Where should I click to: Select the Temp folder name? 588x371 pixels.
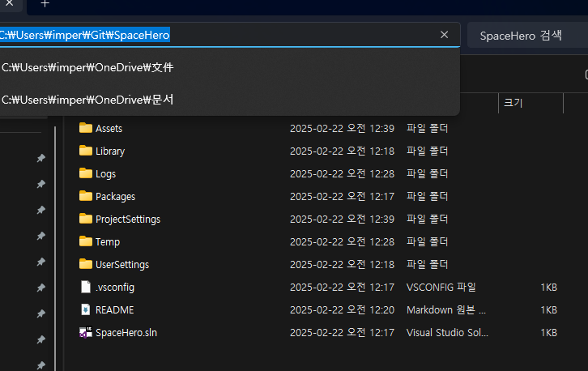pyautogui.click(x=108, y=242)
